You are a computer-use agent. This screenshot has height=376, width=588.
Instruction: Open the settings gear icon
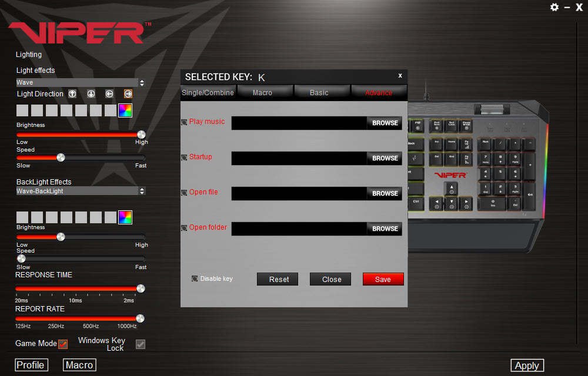(554, 7)
